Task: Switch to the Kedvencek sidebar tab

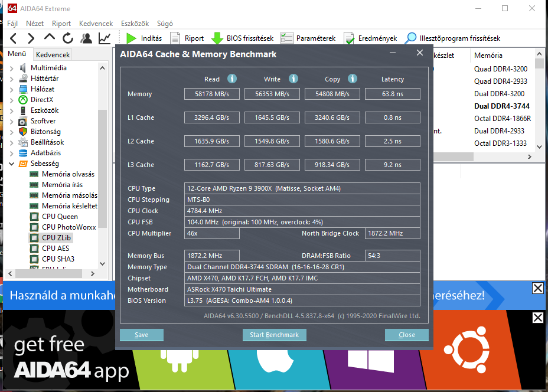Action: click(53, 54)
